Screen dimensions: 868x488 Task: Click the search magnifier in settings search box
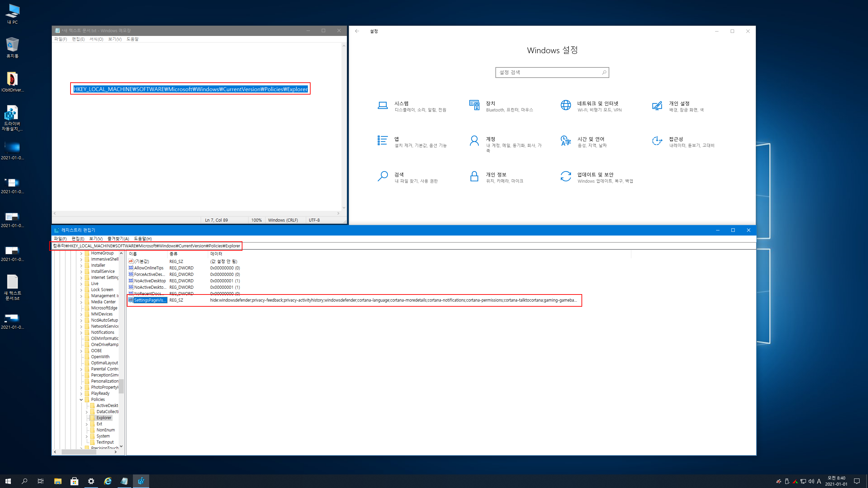pos(604,72)
